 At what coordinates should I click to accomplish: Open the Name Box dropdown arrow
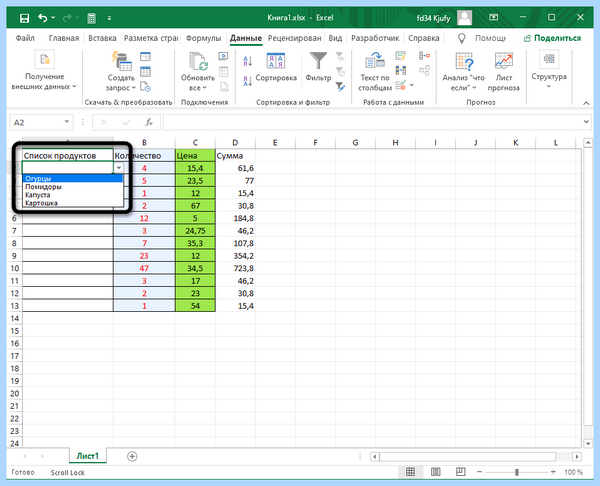[67, 122]
